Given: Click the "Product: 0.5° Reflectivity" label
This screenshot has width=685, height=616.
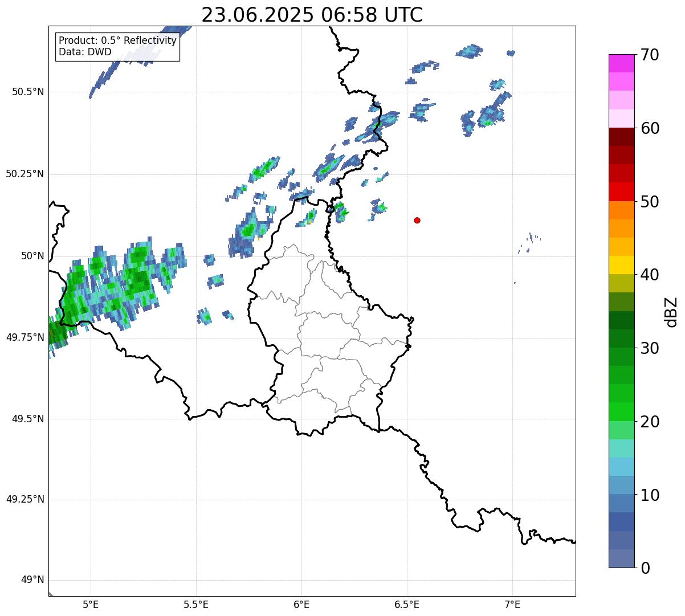Looking at the screenshot, I should click(117, 41).
